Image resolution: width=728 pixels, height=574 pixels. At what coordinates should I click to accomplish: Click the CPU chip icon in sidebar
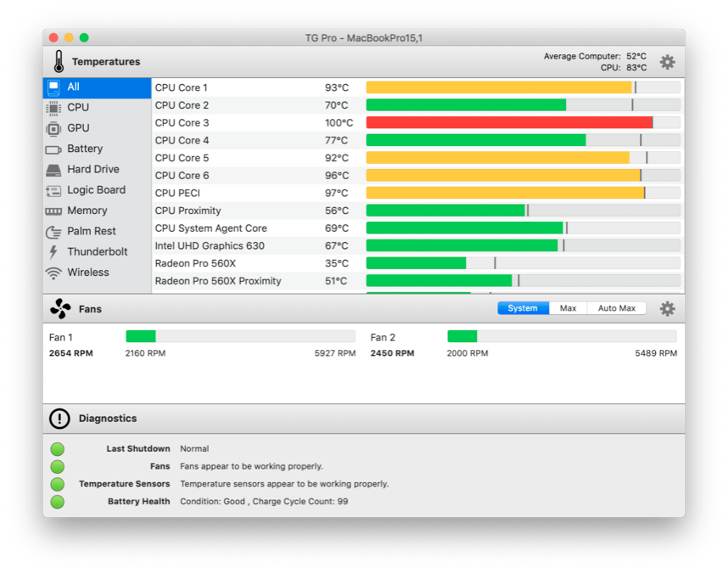pyautogui.click(x=53, y=108)
